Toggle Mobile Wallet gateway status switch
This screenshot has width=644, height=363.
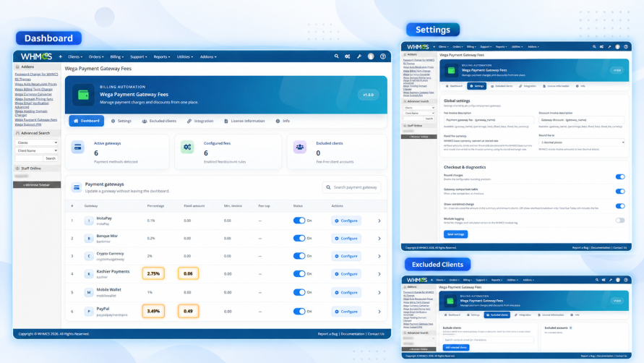click(299, 292)
